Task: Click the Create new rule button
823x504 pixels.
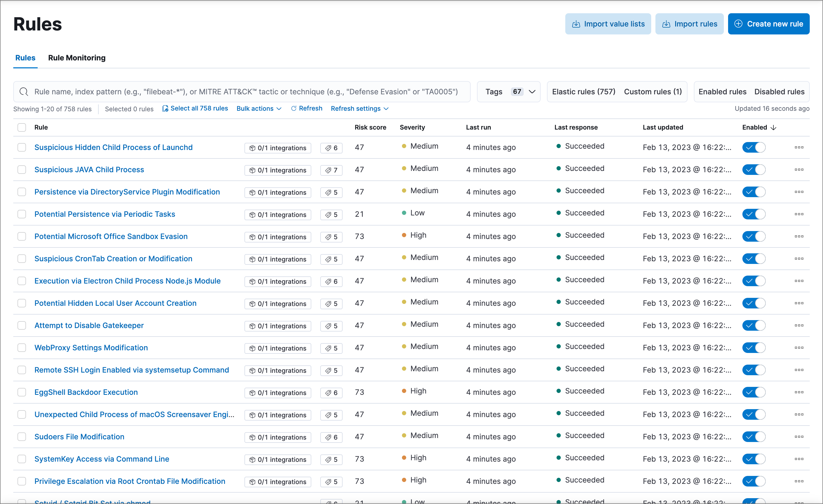Action: coord(768,24)
